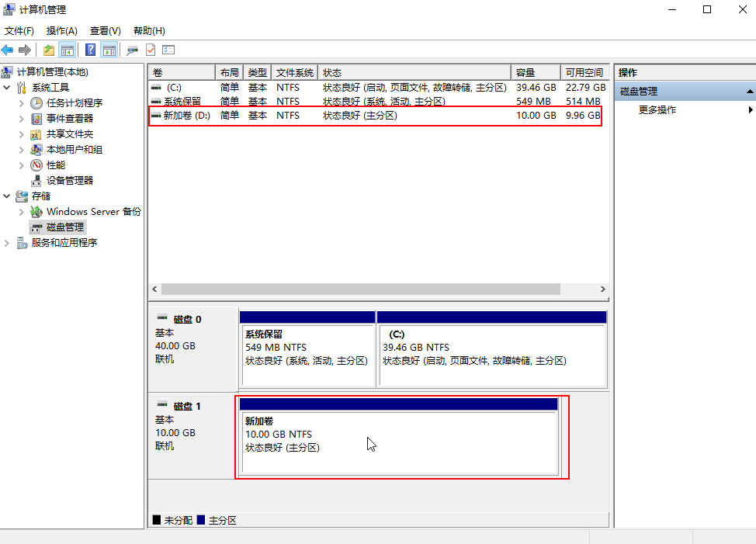The height and width of the screenshot is (544, 756).
Task: Click the Services and Applications icon
Action: pos(22,243)
